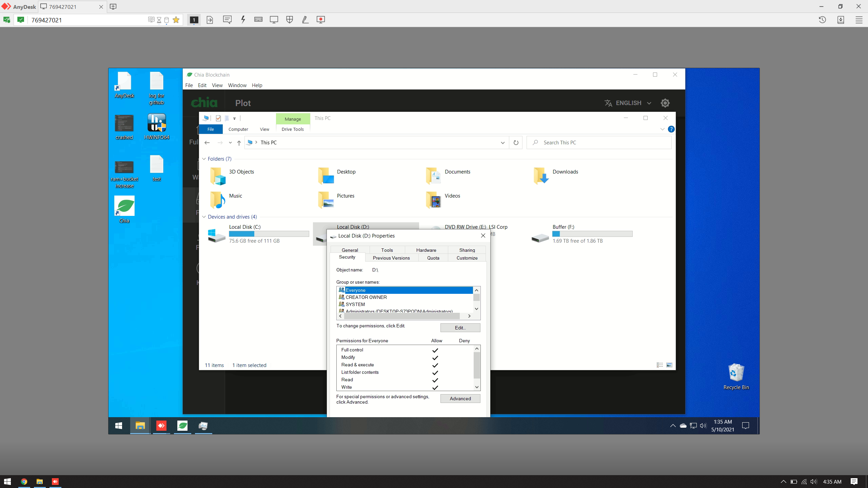Start AnyDesk session recording
Viewport: 868px width, 488px height.
point(321,20)
